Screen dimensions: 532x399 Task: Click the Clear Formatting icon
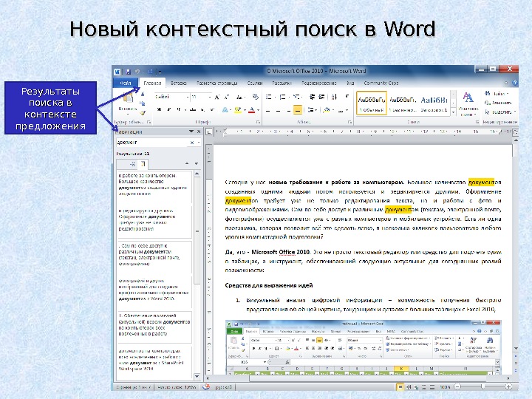(256, 97)
